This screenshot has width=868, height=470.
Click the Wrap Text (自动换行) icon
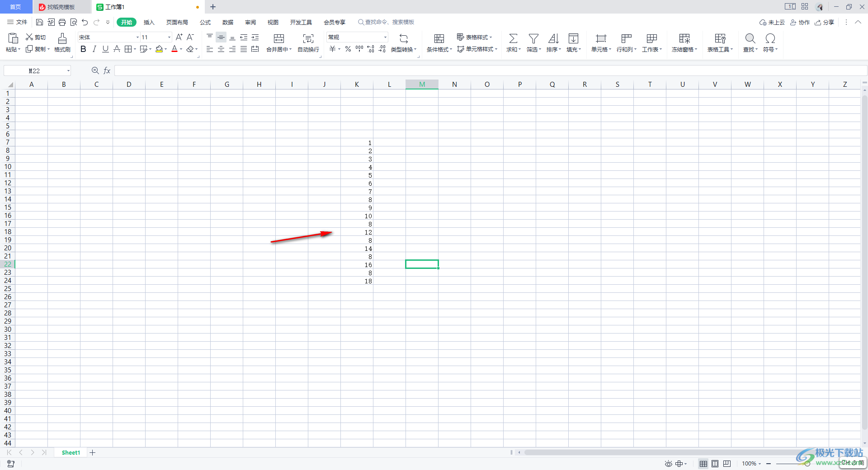click(x=308, y=38)
